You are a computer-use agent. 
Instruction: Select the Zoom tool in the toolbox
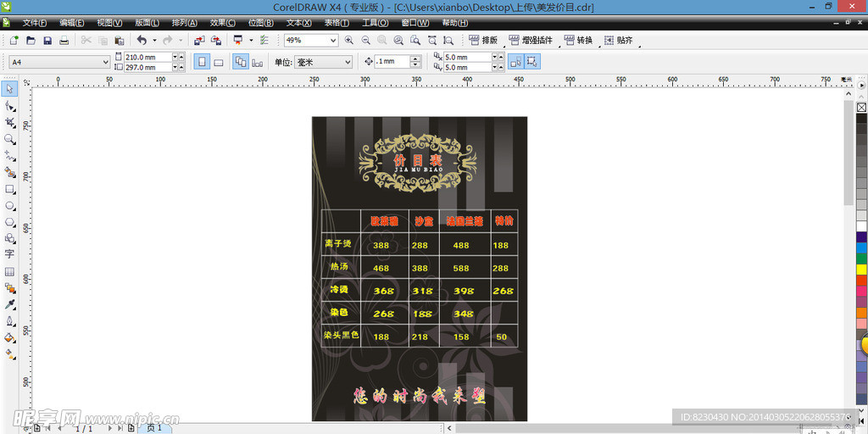(x=9, y=139)
